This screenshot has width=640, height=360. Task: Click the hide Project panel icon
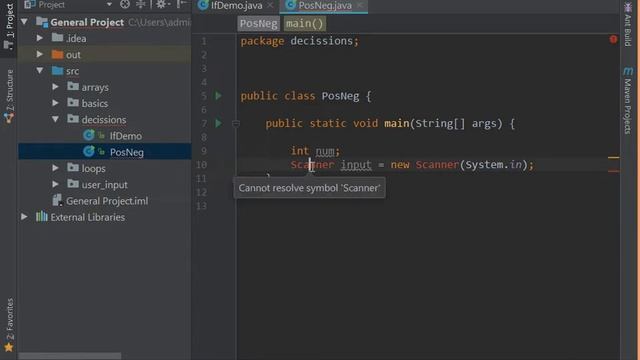(181, 4)
